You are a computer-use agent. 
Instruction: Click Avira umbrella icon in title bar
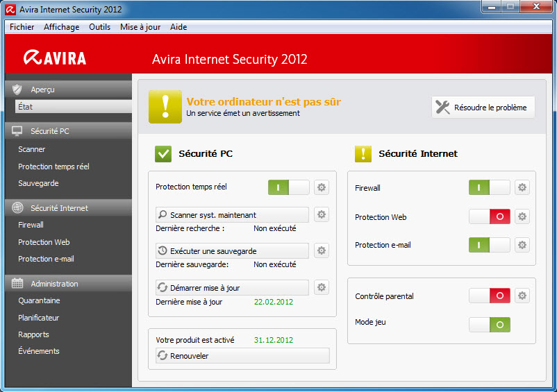pos(10,10)
